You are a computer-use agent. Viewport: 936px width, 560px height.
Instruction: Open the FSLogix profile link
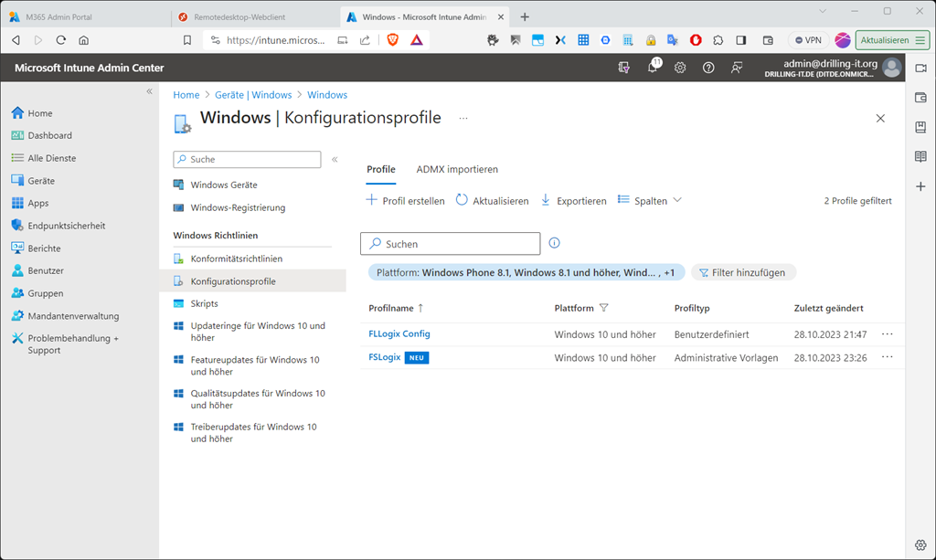(385, 357)
